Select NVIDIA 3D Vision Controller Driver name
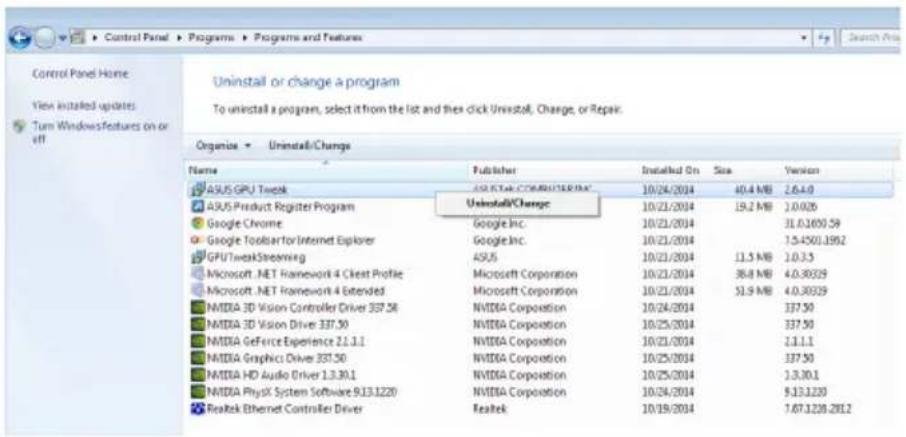Viewport: 906px width, 437px height. [x=303, y=308]
